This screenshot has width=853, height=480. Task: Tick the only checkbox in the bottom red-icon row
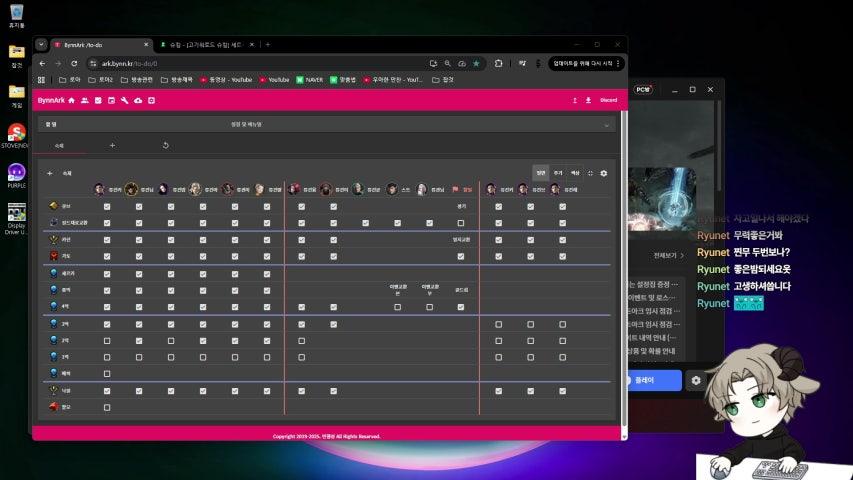[x=107, y=408]
